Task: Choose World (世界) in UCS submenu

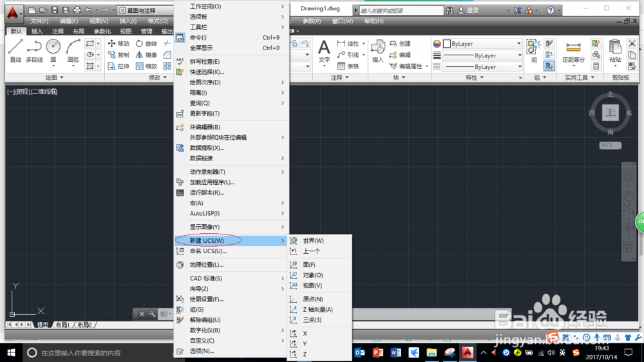Action: coord(319,240)
